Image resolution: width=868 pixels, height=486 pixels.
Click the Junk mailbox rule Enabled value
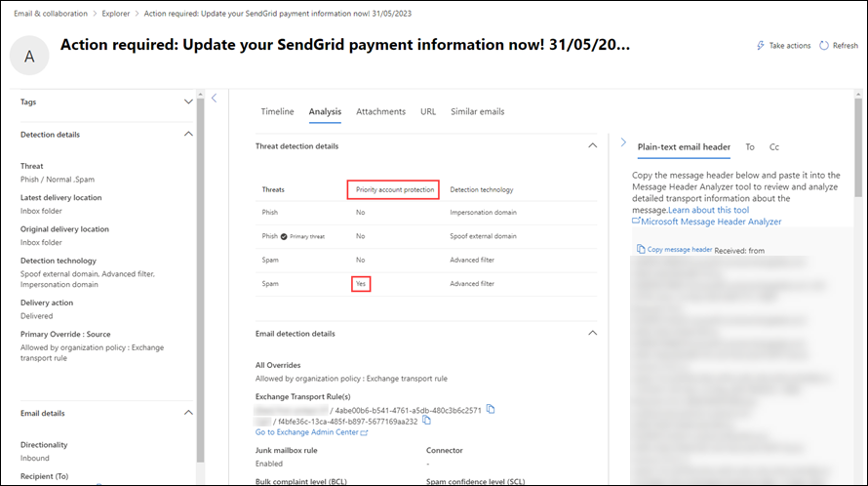269,464
